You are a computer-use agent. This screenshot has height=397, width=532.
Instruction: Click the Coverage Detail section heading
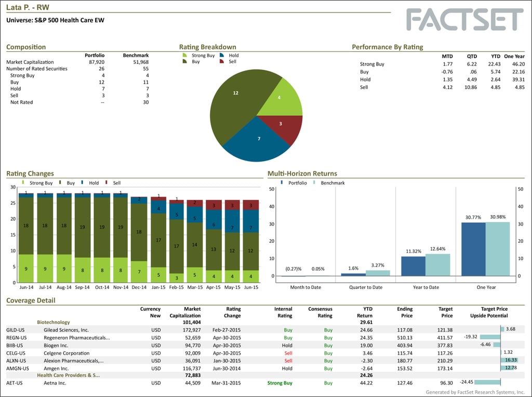(x=31, y=300)
